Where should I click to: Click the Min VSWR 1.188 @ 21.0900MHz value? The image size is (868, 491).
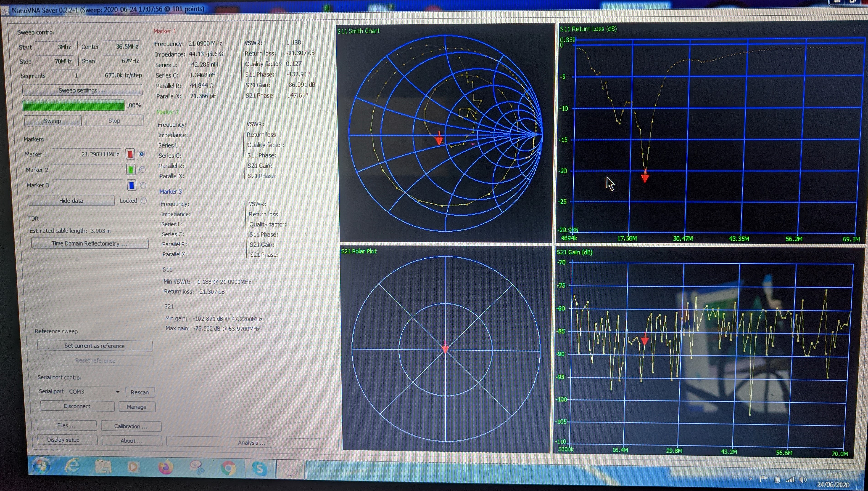click(x=224, y=282)
